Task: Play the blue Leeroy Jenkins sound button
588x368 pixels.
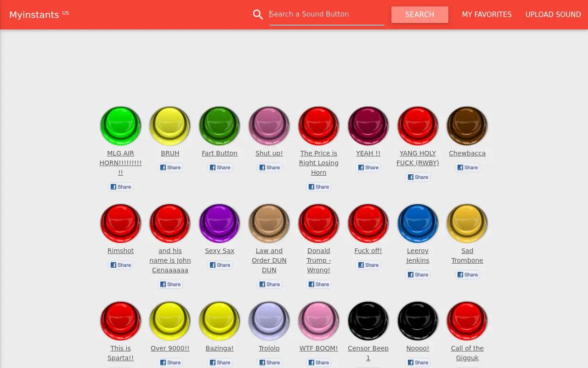Action: point(418,223)
